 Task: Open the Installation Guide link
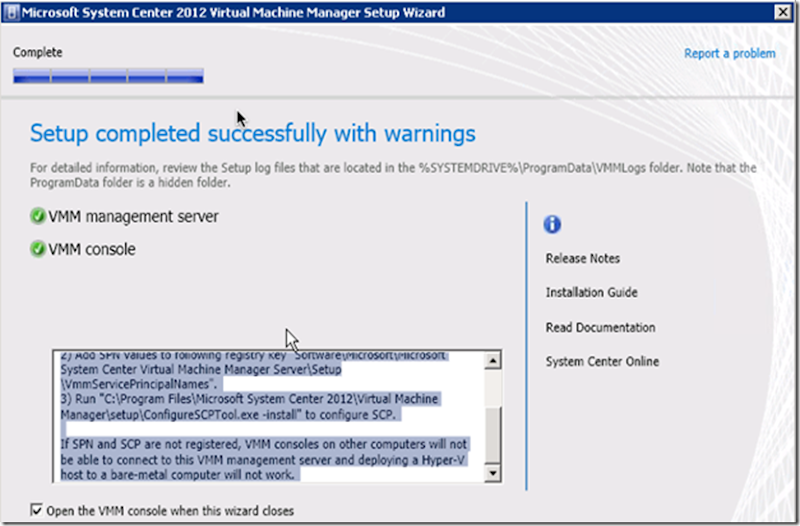click(592, 292)
